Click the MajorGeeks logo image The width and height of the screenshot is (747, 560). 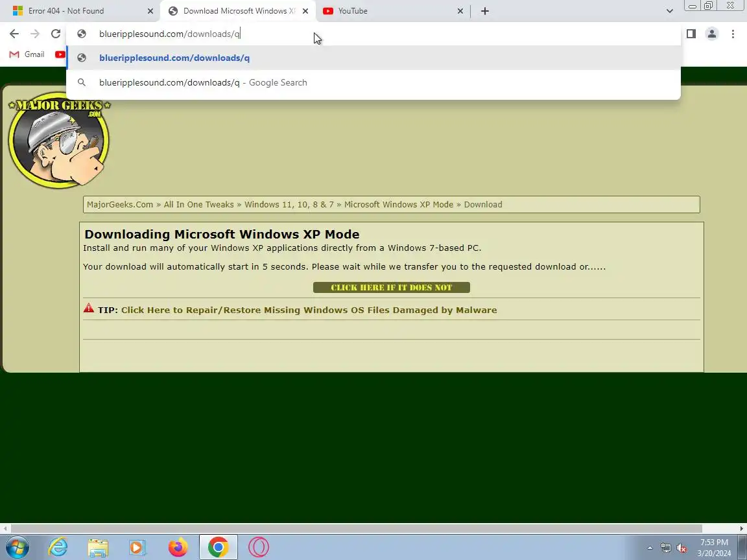pyautogui.click(x=59, y=140)
